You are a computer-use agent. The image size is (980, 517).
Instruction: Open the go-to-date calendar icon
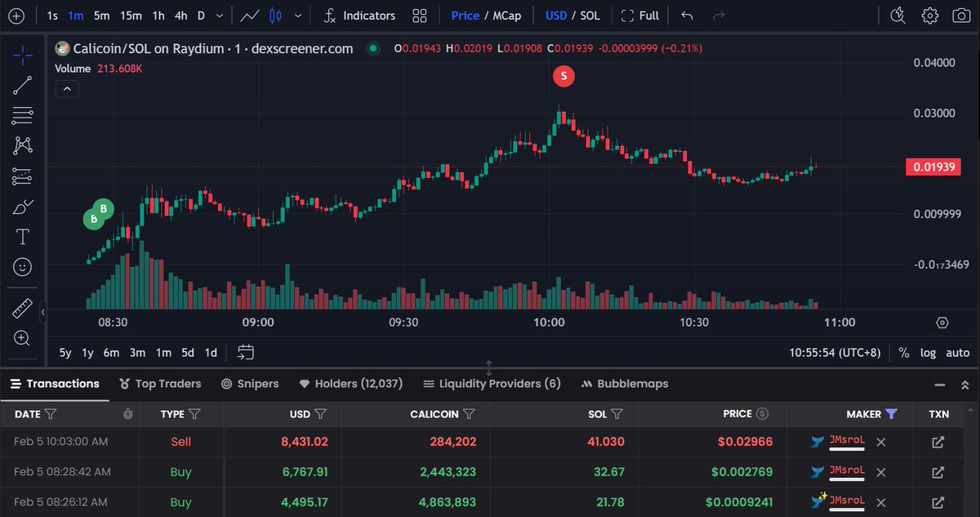point(246,353)
